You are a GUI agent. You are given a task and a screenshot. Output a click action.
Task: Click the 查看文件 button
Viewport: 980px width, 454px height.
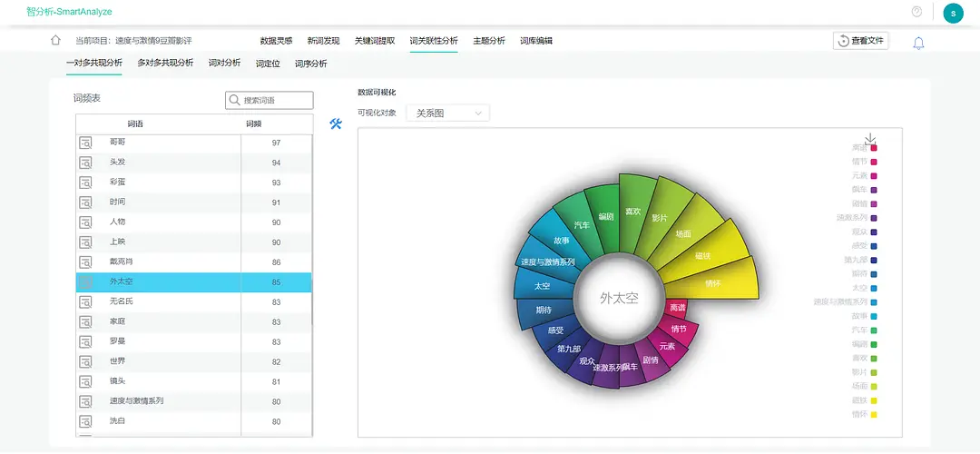point(861,41)
